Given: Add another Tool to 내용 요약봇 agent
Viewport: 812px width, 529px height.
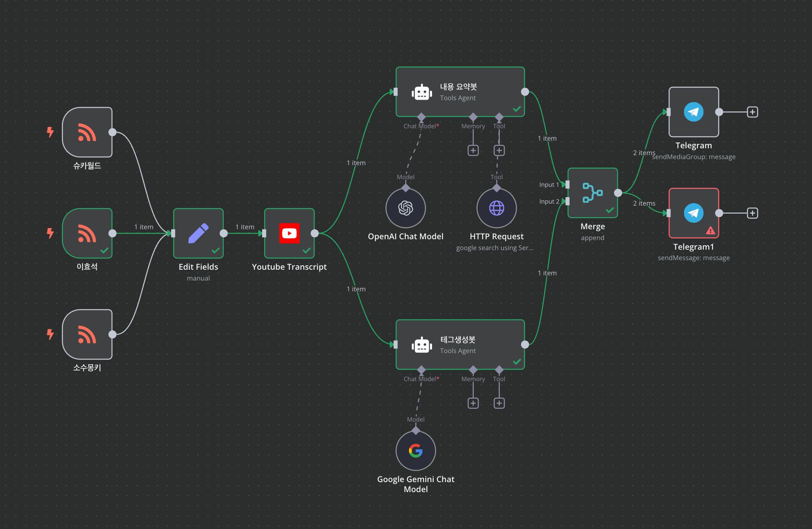Looking at the screenshot, I should [x=499, y=150].
